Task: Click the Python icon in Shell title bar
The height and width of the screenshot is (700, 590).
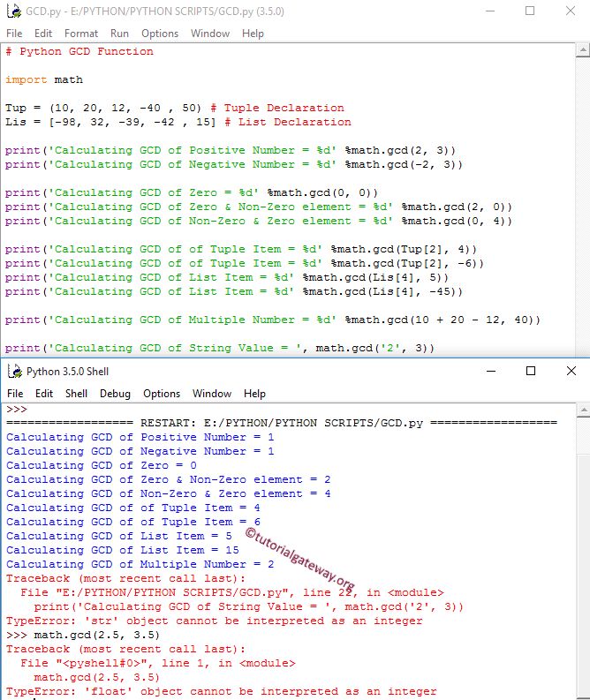Action: click(15, 371)
